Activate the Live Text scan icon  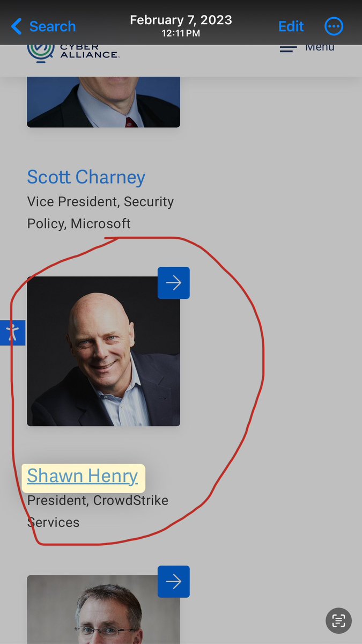coord(338,621)
